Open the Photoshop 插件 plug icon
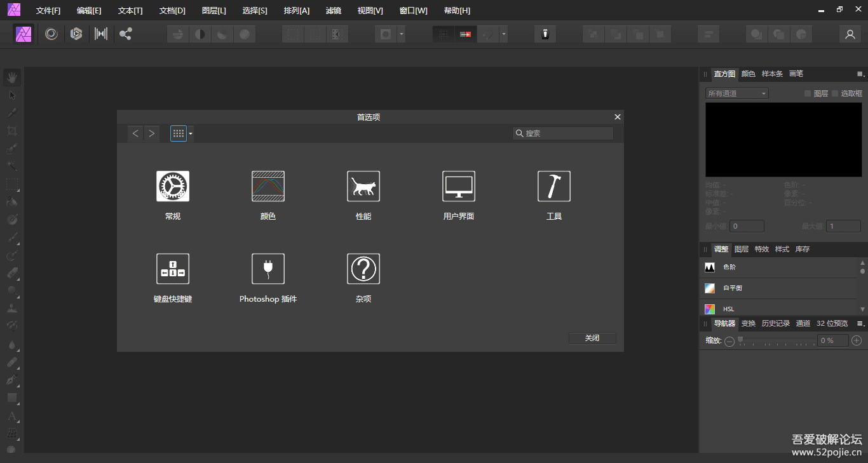This screenshot has height=463, width=868. pos(268,269)
